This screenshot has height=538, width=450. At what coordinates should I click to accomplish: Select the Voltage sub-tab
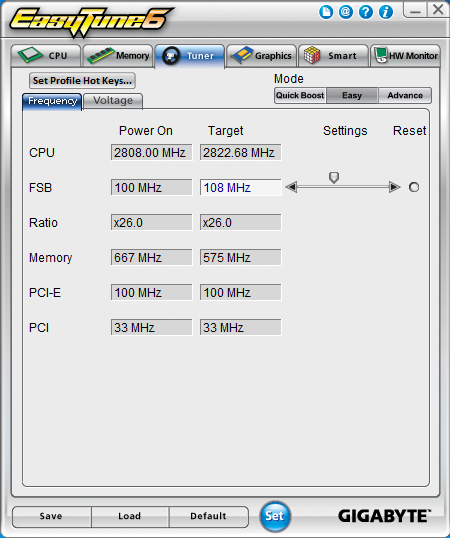(113, 101)
